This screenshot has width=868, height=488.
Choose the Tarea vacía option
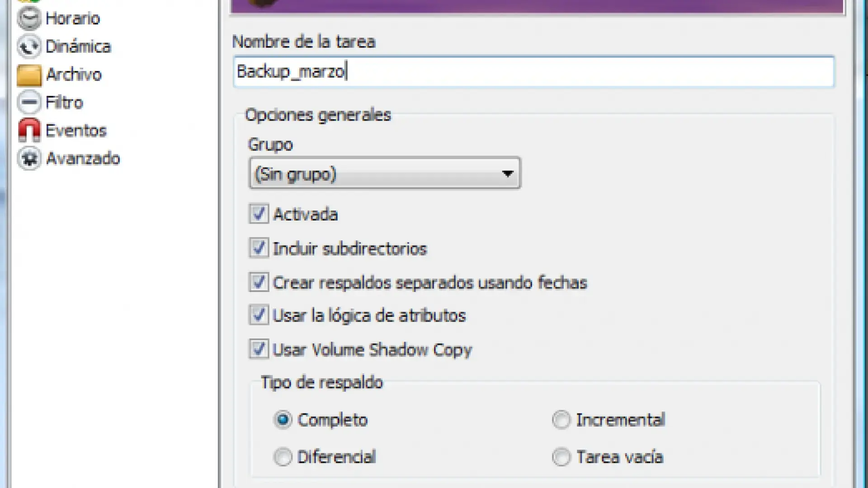coord(561,457)
